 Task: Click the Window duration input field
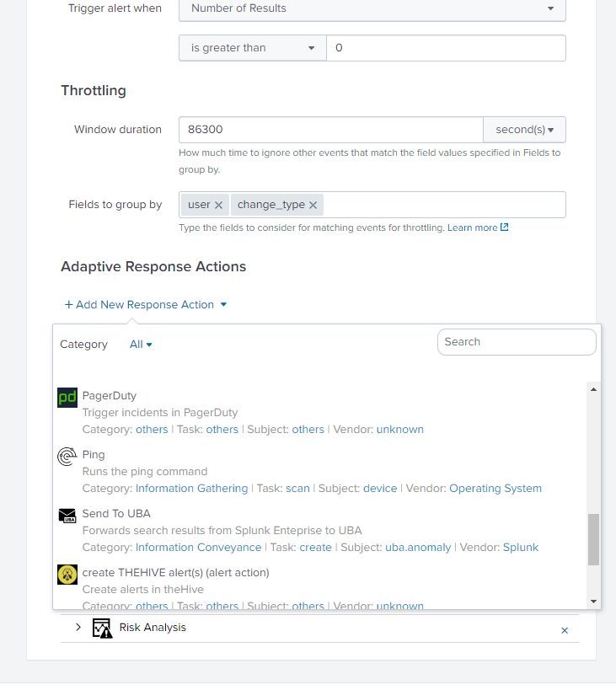pyautogui.click(x=331, y=130)
